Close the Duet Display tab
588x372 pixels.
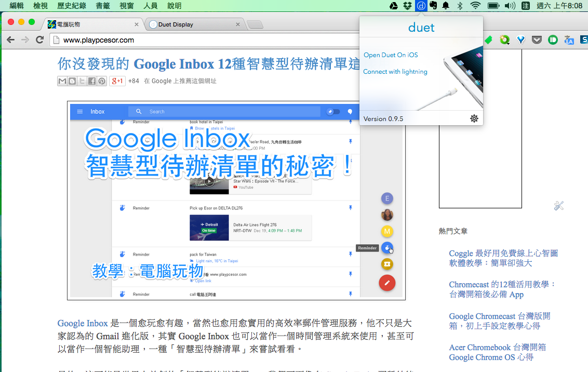pos(238,24)
